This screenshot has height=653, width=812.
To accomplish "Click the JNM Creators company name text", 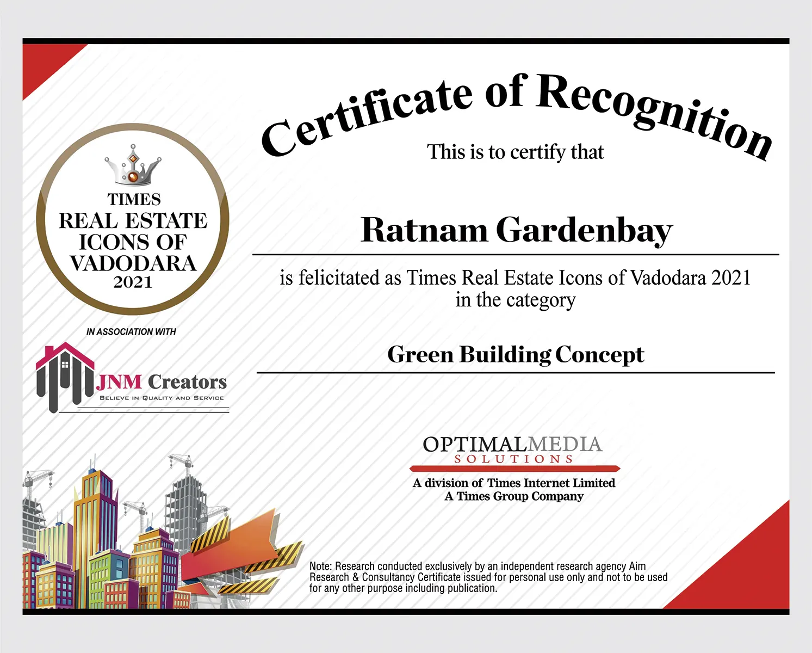I will pyautogui.click(x=162, y=382).
